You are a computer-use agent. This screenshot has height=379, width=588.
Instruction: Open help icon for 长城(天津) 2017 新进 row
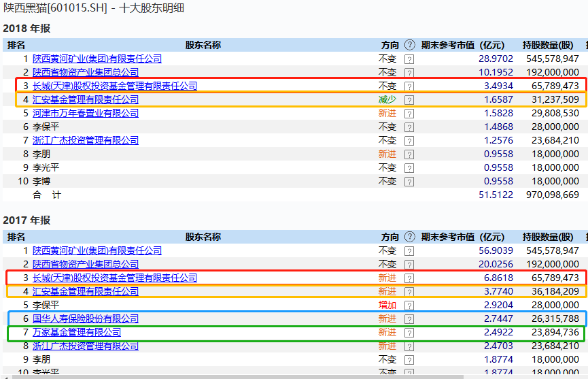tap(409, 278)
